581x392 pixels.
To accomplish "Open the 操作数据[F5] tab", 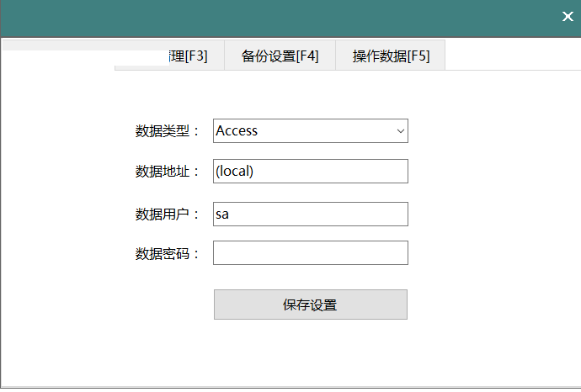I will 391,56.
